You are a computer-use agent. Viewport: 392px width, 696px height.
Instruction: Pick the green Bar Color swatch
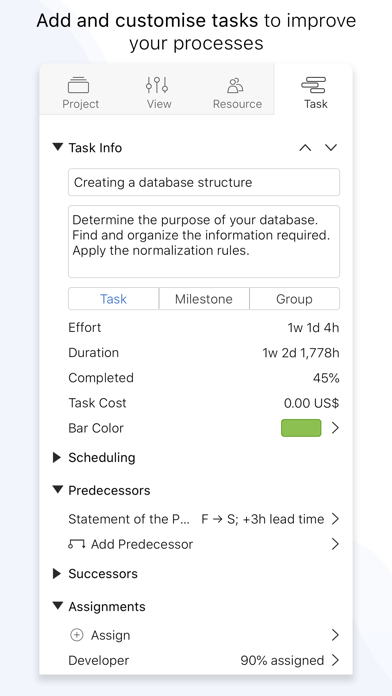(301, 428)
